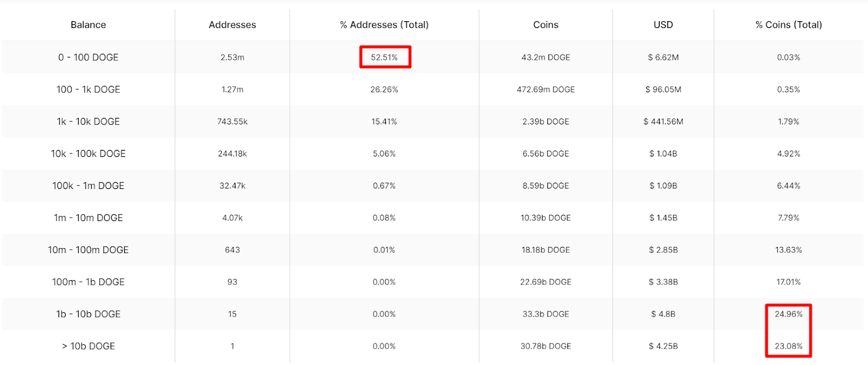Click the Balance column header

88,25
